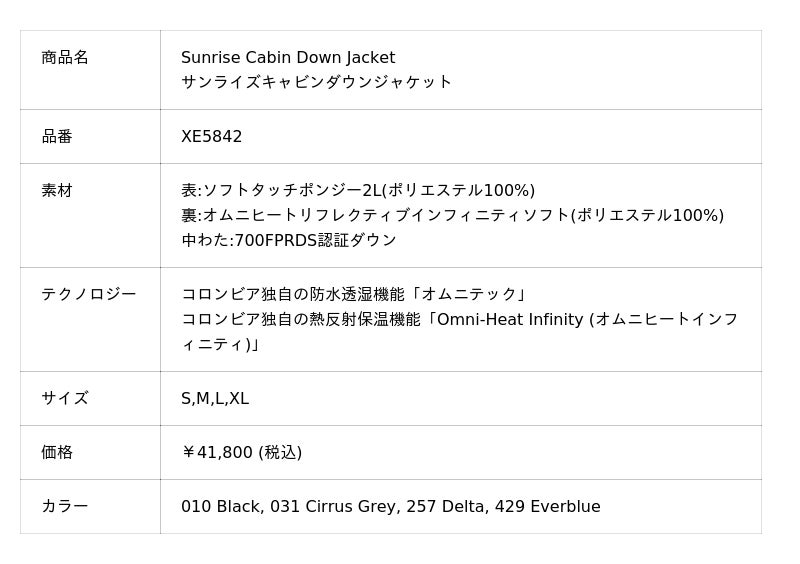Click the サイズ row label
The width and height of the screenshot is (800, 564).
click(x=65, y=398)
